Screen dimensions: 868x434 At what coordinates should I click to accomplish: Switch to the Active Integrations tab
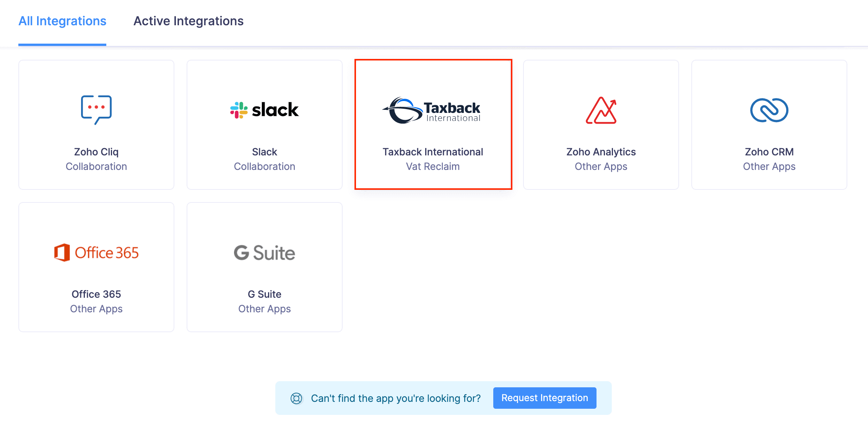189,21
